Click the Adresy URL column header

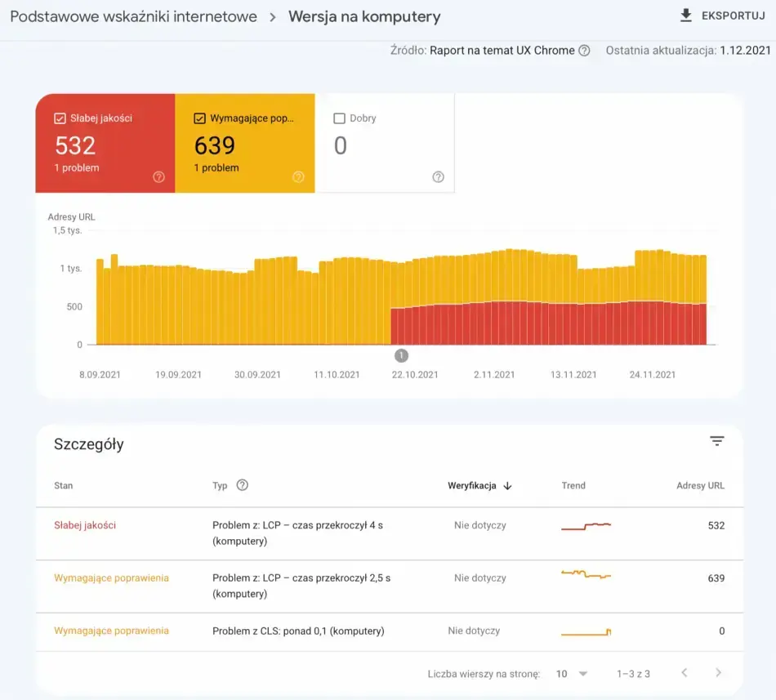pyautogui.click(x=700, y=486)
